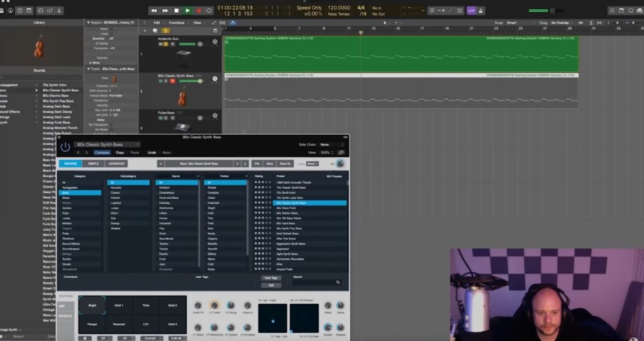Viewport: 644px width, 341px height.
Task: Open the Genre column dropdown arrow
Action: coord(198,176)
